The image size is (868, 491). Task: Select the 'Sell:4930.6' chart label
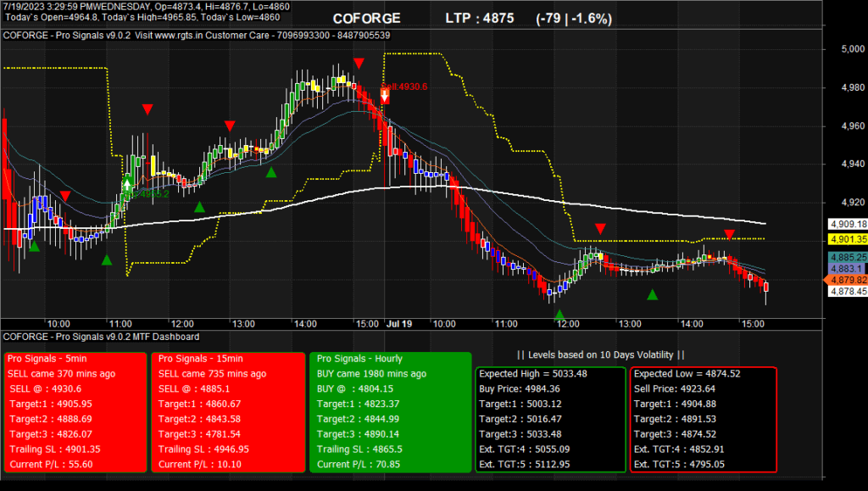[x=404, y=86]
